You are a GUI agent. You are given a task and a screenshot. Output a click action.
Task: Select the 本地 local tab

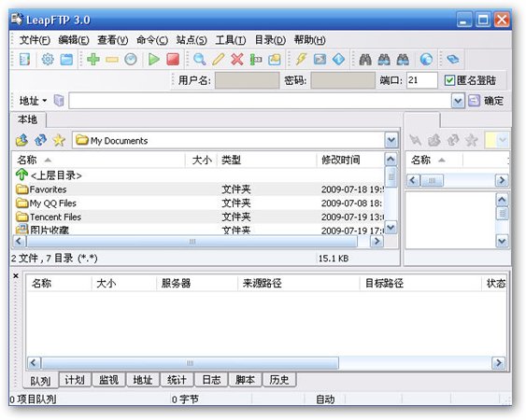click(x=28, y=119)
